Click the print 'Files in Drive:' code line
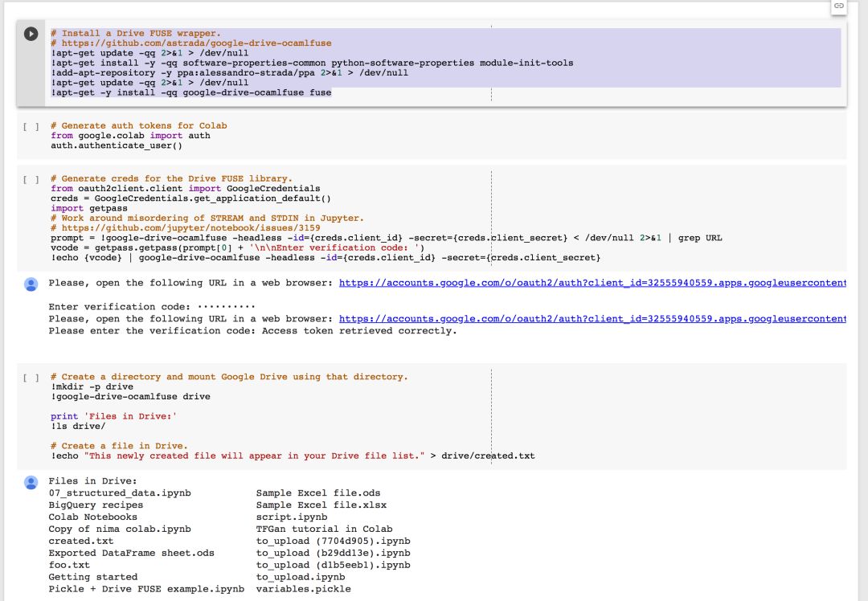868x601 pixels. [x=113, y=417]
